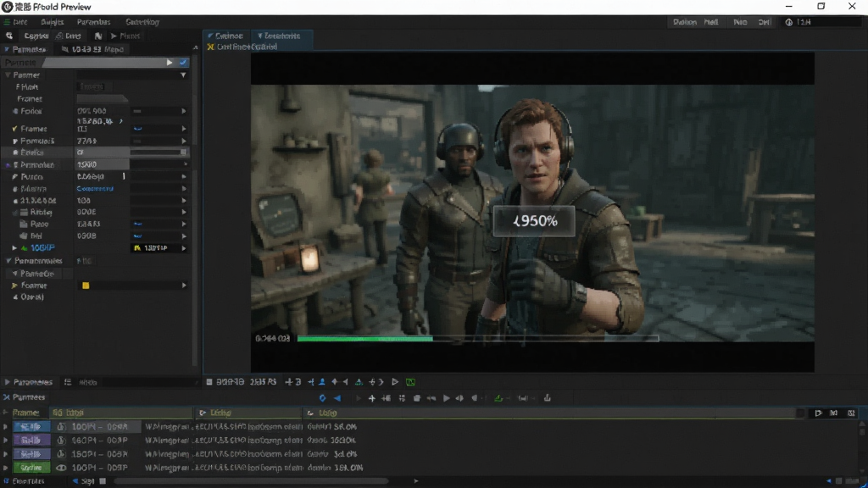Click the stop square left of the timecode readout
This screenshot has height=488, width=868.
click(209, 382)
